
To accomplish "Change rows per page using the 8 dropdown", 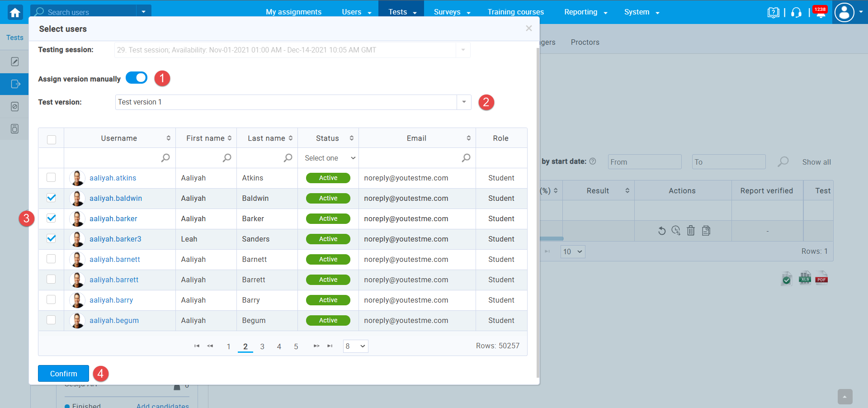I will coord(355,346).
